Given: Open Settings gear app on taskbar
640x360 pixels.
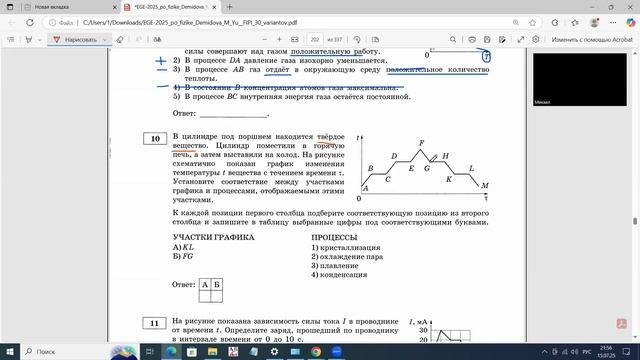Looking at the screenshot, I should 274,351.
